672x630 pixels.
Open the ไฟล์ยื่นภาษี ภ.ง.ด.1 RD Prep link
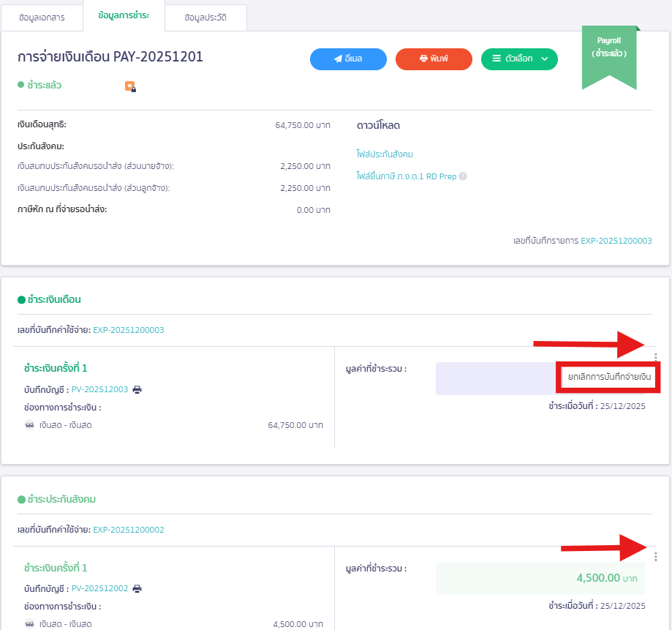pos(406,176)
